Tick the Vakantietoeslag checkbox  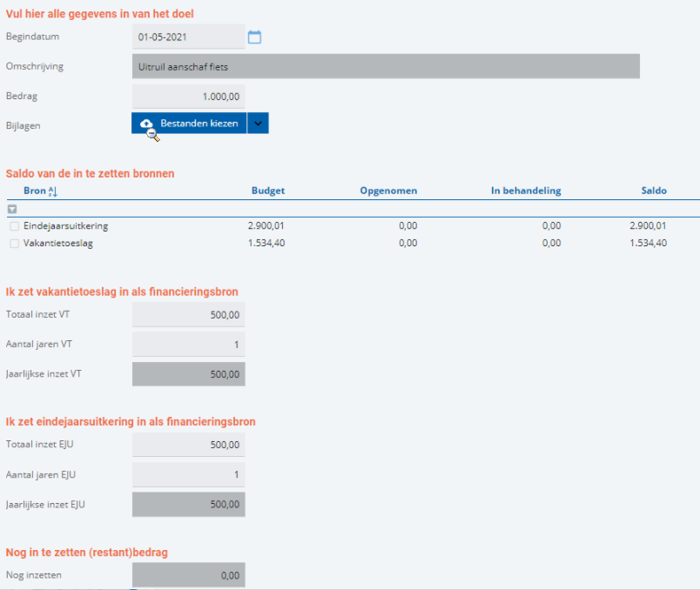(14, 244)
